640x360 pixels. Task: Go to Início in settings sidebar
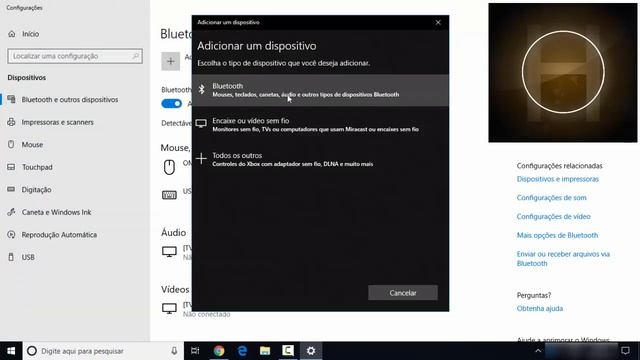pyautogui.click(x=31, y=34)
